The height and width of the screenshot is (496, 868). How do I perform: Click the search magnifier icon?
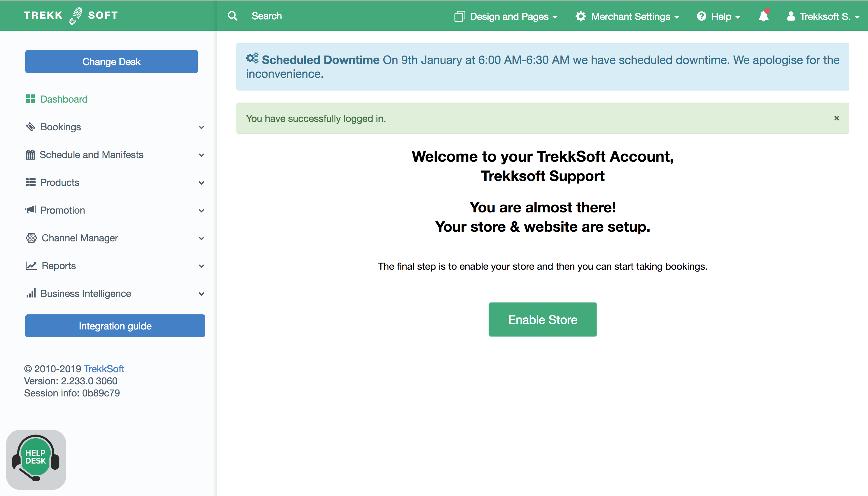pos(233,16)
